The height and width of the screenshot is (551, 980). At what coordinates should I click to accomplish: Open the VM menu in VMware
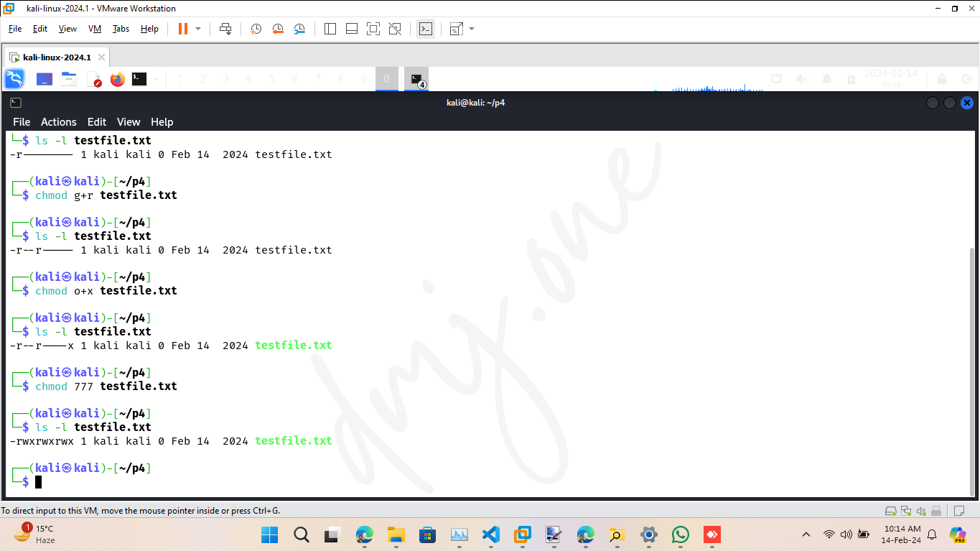[x=95, y=29]
